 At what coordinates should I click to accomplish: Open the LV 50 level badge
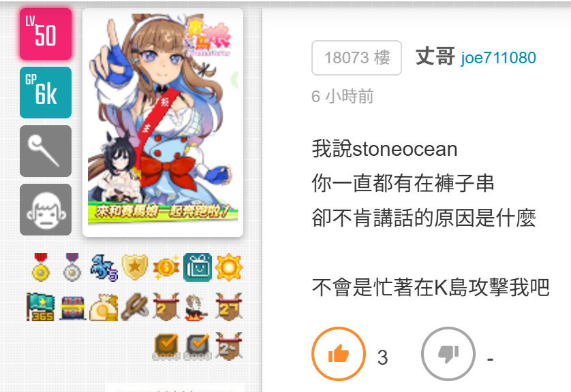46,34
